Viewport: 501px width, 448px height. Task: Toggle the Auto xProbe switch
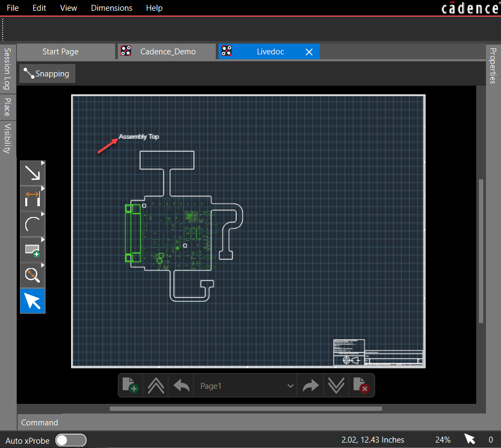click(x=70, y=440)
